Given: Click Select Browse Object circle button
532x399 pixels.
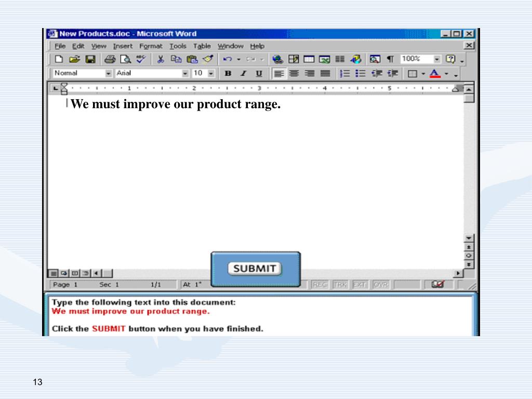Looking at the screenshot, I should (x=469, y=256).
